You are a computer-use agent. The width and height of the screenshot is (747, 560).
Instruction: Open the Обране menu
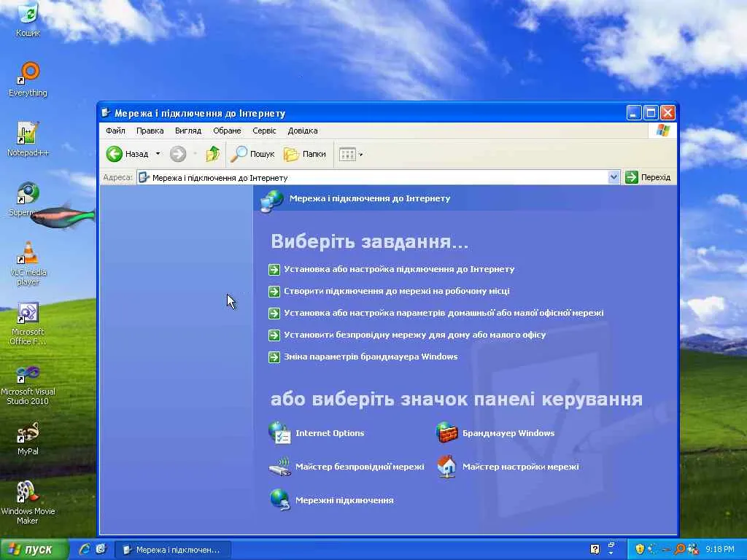point(227,131)
